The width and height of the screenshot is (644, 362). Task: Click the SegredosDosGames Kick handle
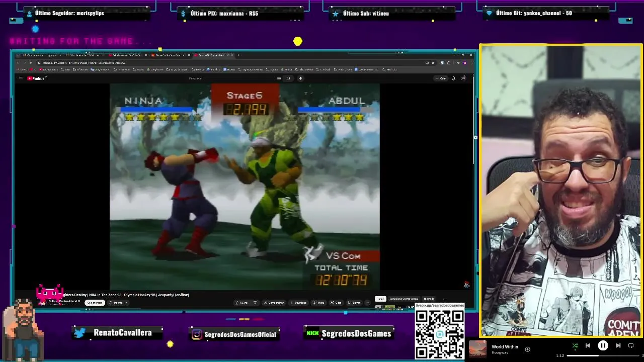(356, 334)
